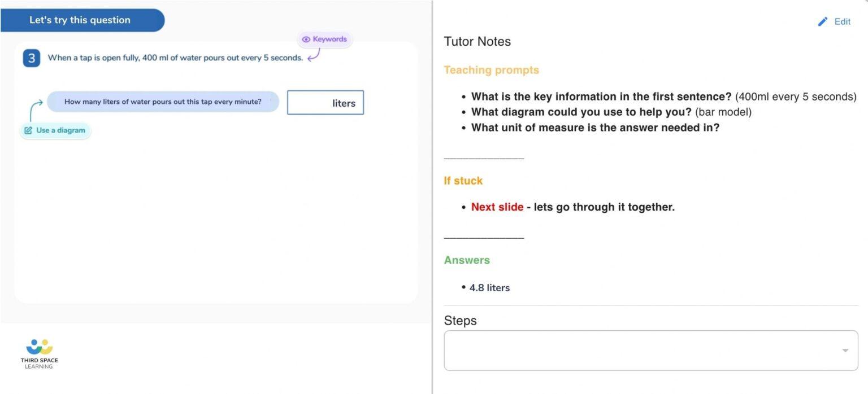Click the Tutor Notes heading
Image resolution: width=868 pixels, height=394 pixels.
coord(477,41)
